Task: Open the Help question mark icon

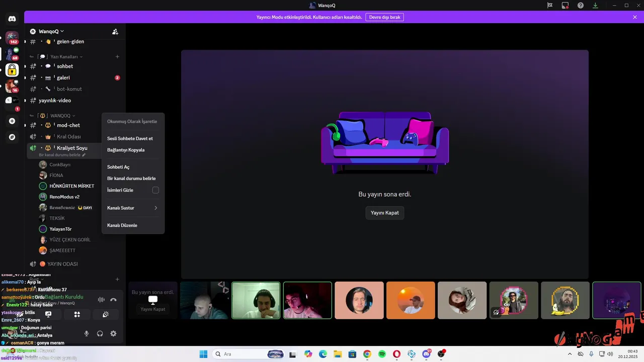Action: (581, 6)
